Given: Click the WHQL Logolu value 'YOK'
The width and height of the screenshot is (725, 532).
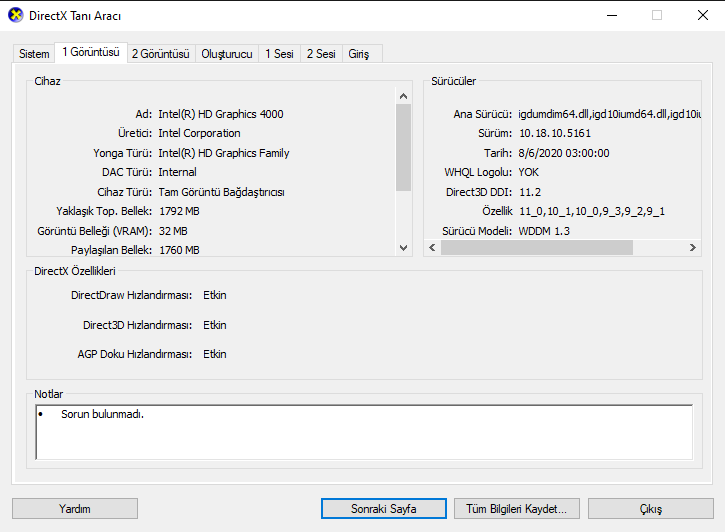Looking at the screenshot, I should click(x=528, y=172).
